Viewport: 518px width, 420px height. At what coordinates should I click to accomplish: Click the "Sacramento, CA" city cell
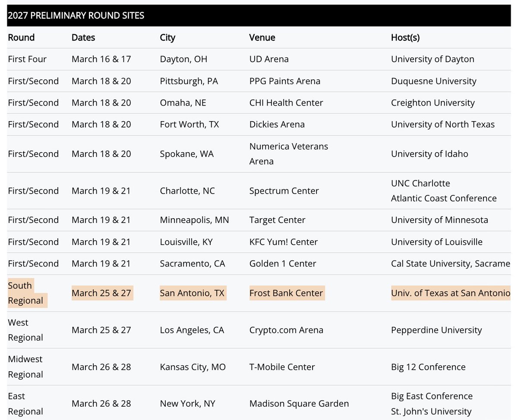[193, 263]
